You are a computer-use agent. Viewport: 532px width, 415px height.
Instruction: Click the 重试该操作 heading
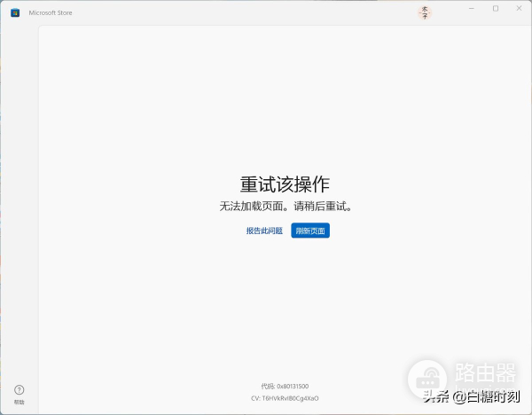pyautogui.click(x=285, y=184)
